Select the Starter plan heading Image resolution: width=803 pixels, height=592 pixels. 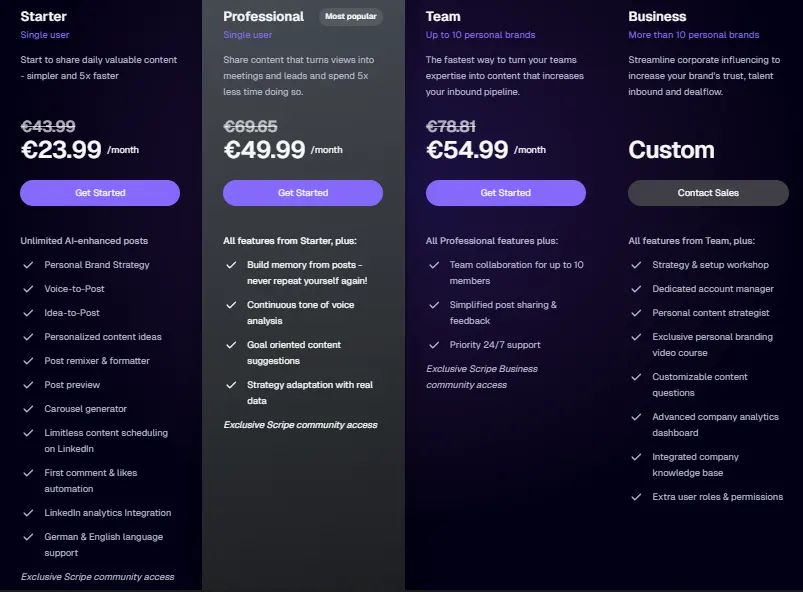point(43,16)
